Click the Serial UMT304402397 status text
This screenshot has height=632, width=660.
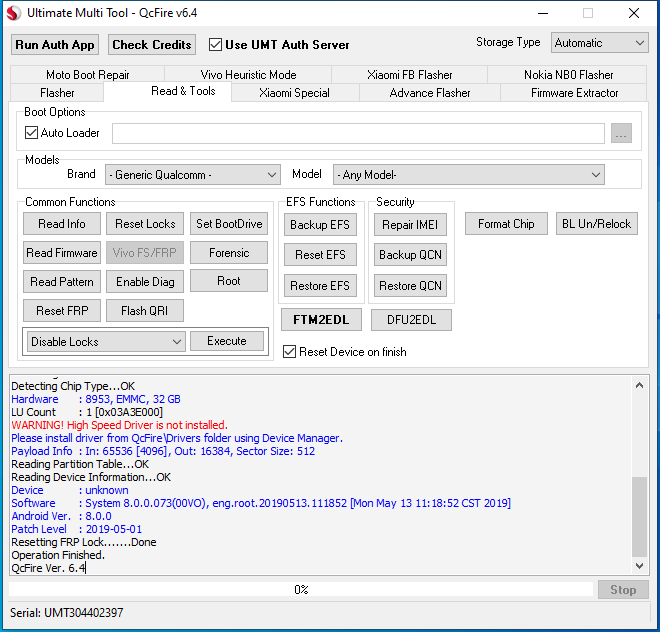(67, 613)
